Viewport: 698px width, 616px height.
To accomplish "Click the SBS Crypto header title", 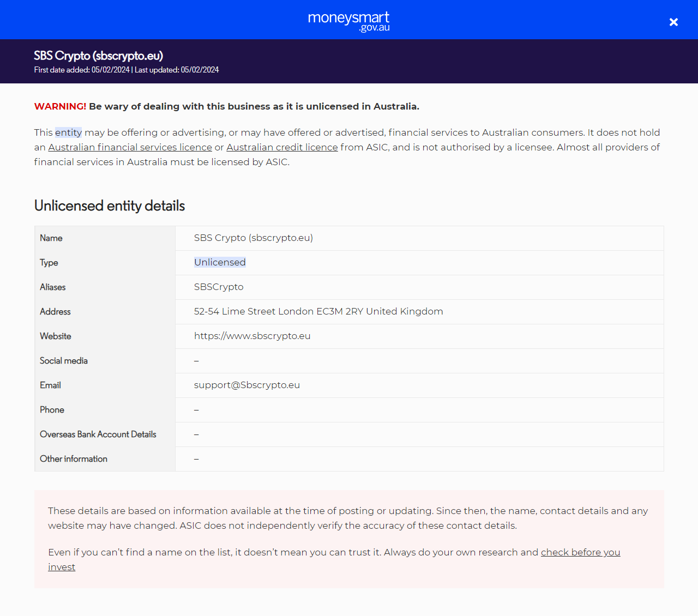I will click(x=98, y=56).
